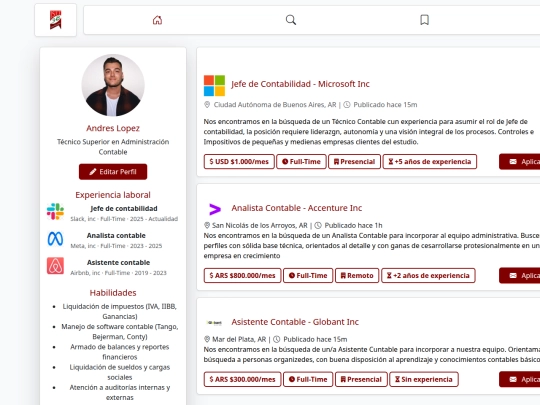Click Liquidación de impuestos skill item
Viewport: 540px width, 405px height.
click(120, 311)
